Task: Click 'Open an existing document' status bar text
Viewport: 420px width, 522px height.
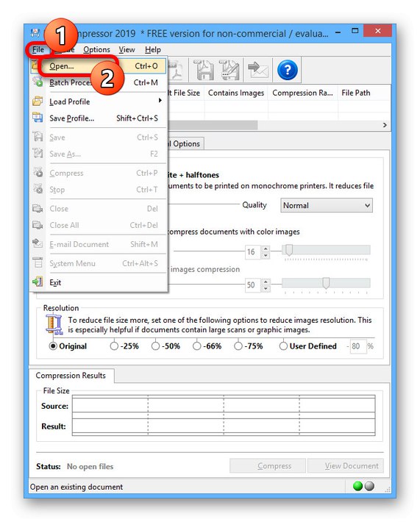Action: click(76, 487)
